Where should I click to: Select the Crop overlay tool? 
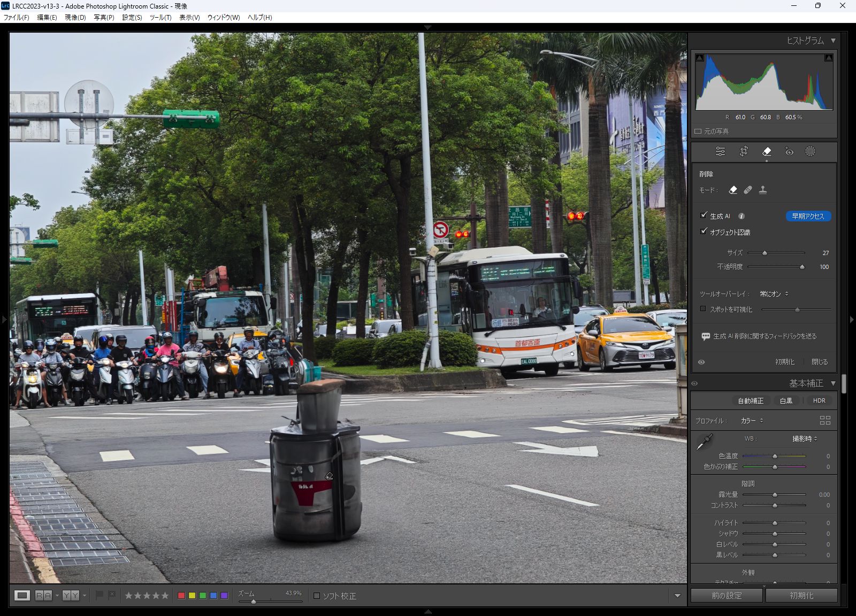click(744, 152)
